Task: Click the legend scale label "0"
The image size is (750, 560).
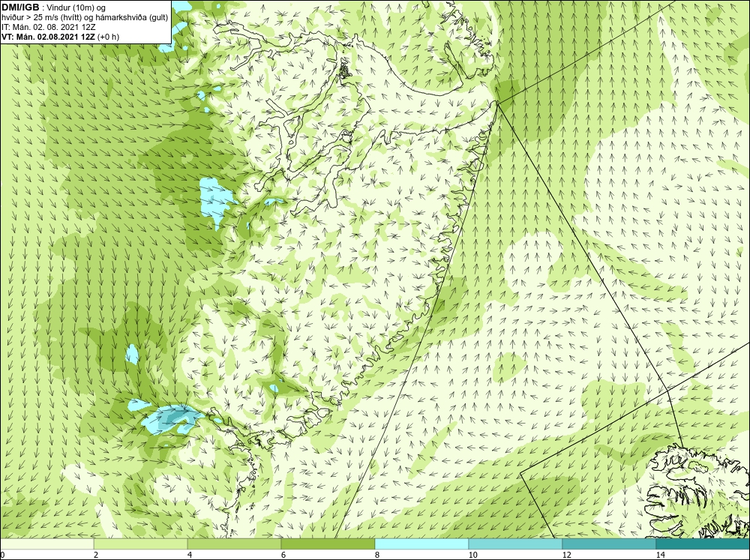Action: [x=2, y=555]
